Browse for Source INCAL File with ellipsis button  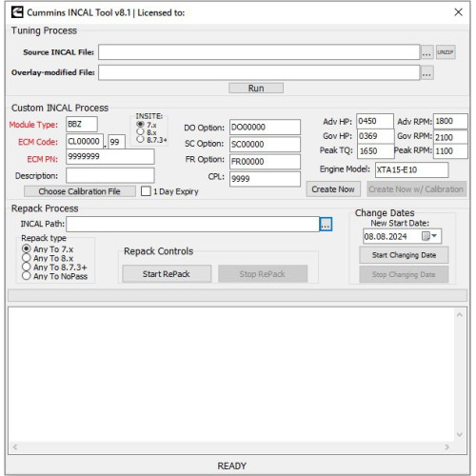(x=426, y=52)
